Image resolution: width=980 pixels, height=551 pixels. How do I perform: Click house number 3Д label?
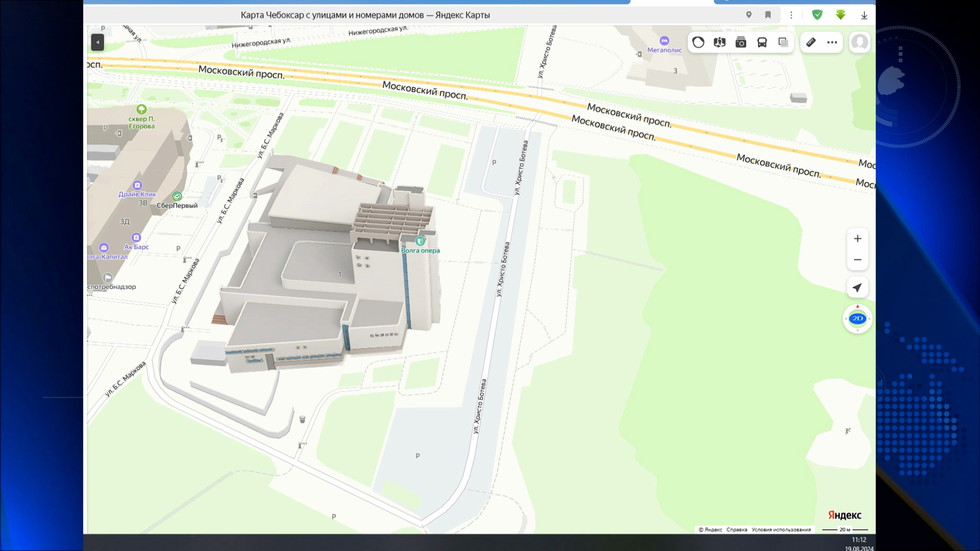coord(125,222)
